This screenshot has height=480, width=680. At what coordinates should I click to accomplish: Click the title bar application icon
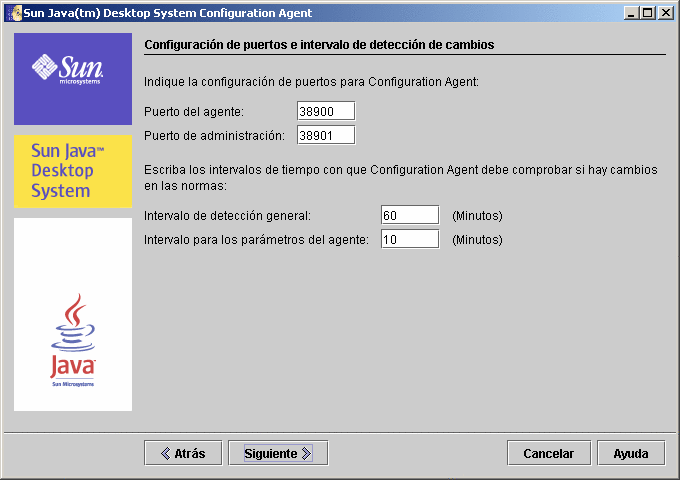point(16,13)
